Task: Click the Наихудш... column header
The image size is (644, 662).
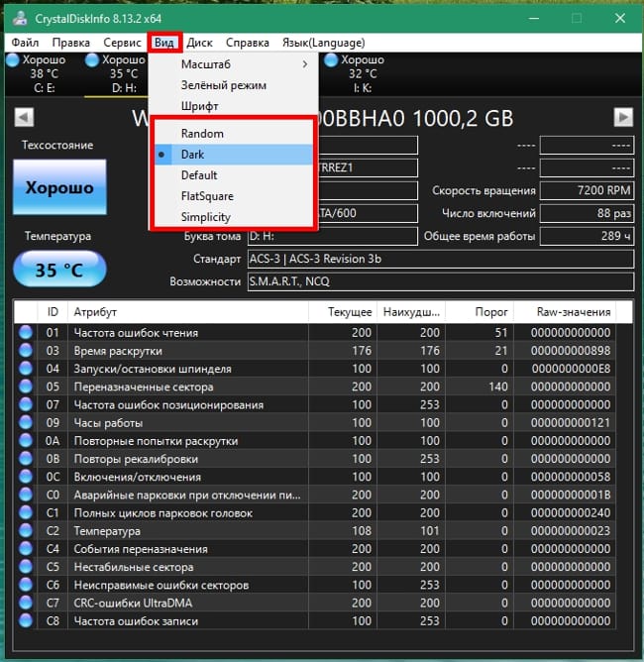Action: [411, 312]
